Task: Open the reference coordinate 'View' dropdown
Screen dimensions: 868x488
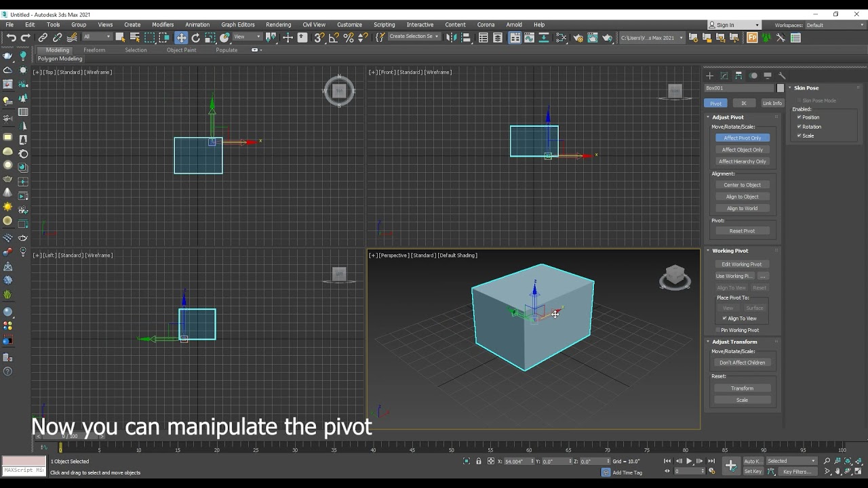Action: [x=247, y=37]
